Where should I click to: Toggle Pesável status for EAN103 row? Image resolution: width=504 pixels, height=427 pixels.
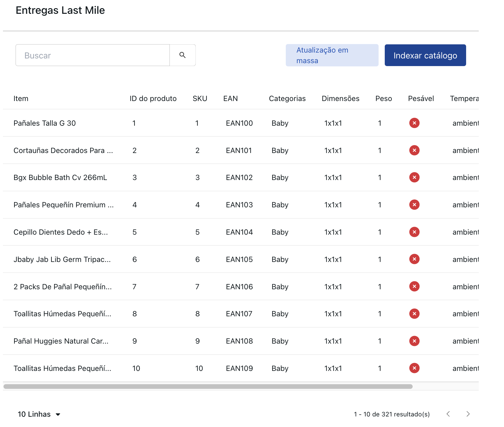414,205
